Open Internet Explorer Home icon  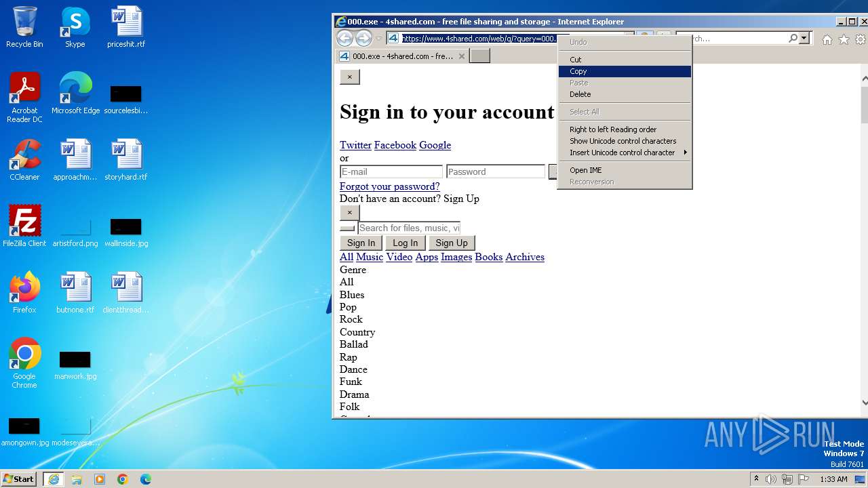point(827,39)
